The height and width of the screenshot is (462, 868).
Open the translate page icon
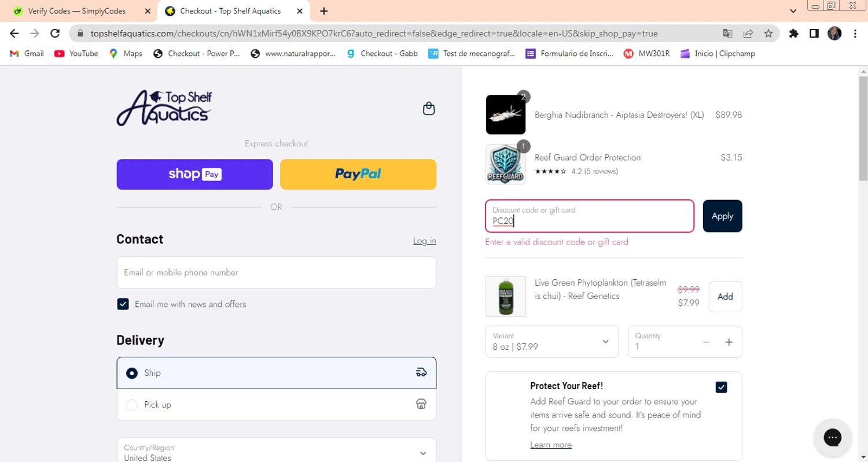coord(727,34)
